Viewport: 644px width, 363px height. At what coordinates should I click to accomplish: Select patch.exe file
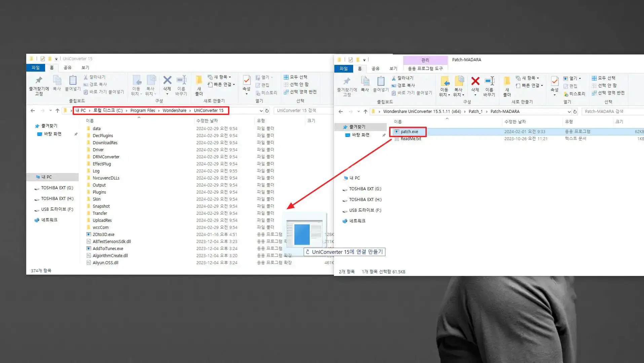point(409,132)
